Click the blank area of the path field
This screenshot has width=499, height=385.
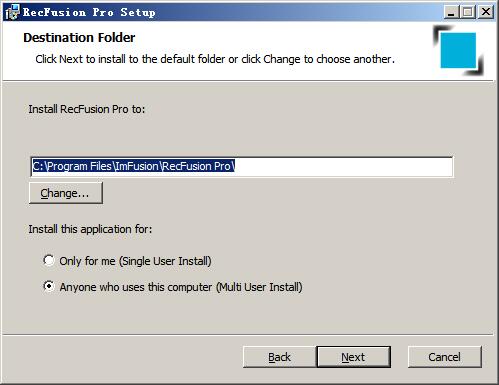pyautogui.click(x=343, y=166)
